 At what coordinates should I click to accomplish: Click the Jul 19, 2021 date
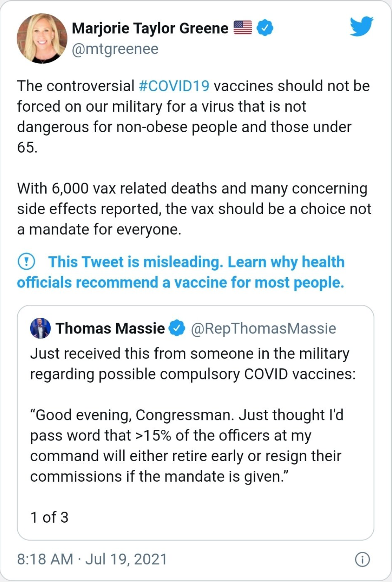[x=126, y=559]
